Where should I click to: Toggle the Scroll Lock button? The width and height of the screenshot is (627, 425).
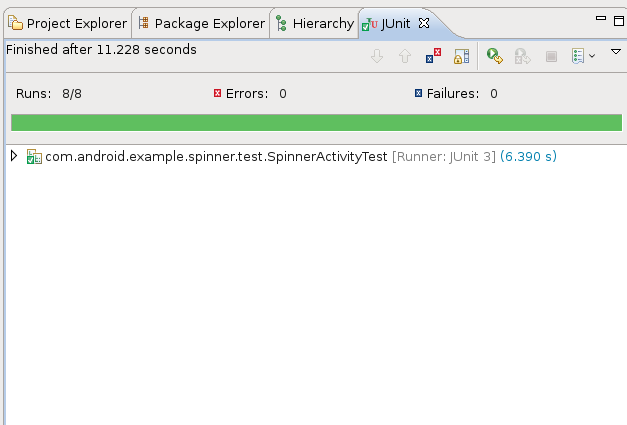(x=461, y=57)
